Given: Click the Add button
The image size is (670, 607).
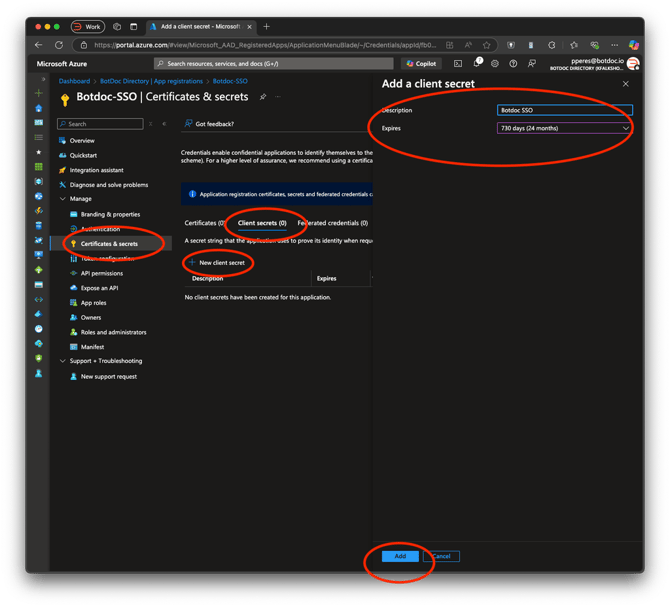Looking at the screenshot, I should click(x=400, y=556).
